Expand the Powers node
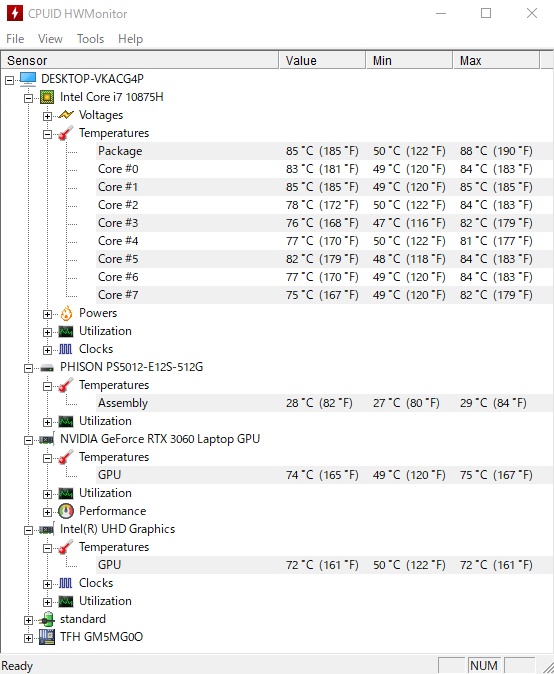Screen dimensions: 554x674 47,314
